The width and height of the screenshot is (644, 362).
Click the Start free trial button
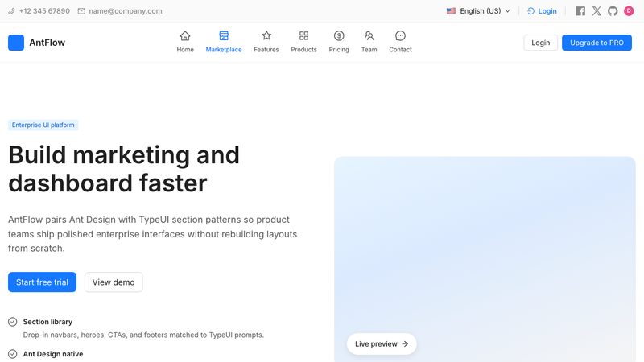coord(43,282)
